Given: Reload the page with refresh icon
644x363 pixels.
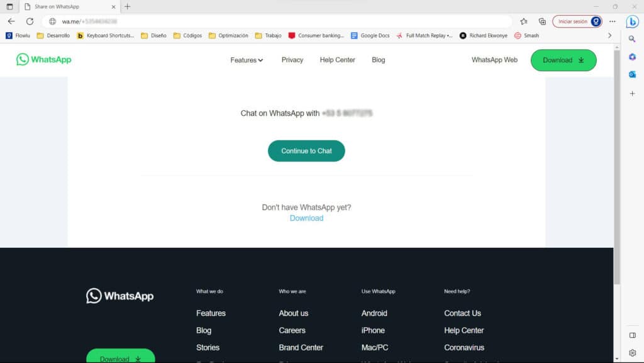Looking at the screenshot, I should 30,21.
